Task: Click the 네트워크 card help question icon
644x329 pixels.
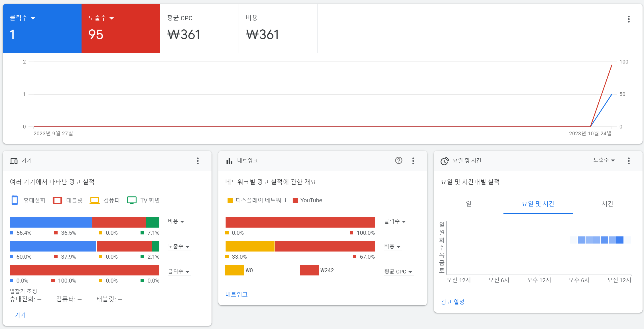Action: (x=399, y=161)
